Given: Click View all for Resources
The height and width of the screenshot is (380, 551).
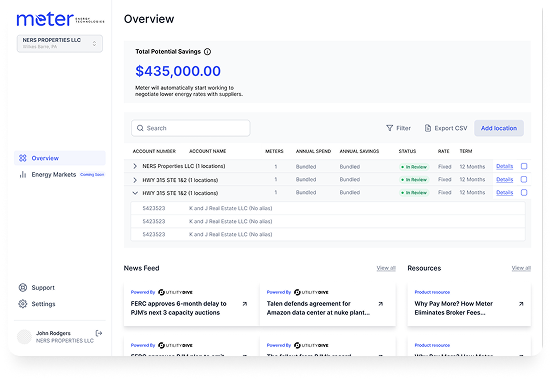Looking at the screenshot, I should (x=521, y=268).
